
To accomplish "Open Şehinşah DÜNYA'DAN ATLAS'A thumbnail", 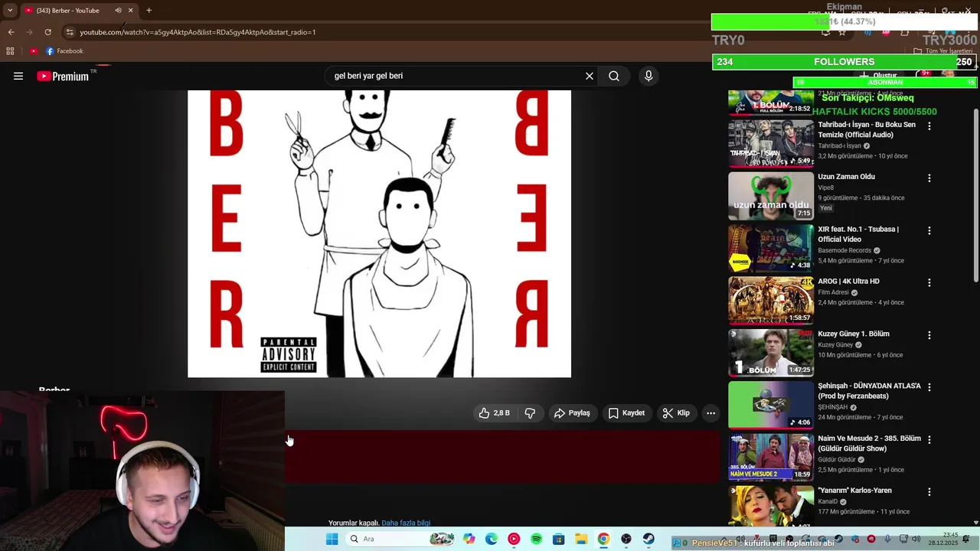I will pos(771,405).
